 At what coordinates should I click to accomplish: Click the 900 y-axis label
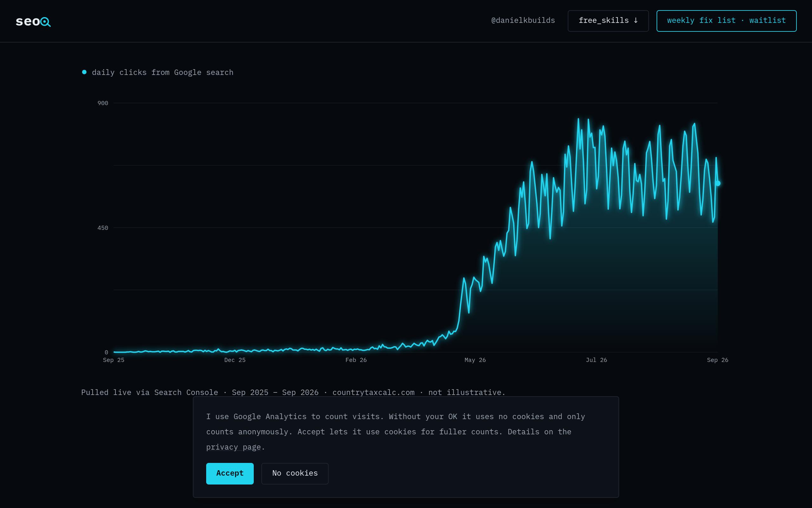103,103
